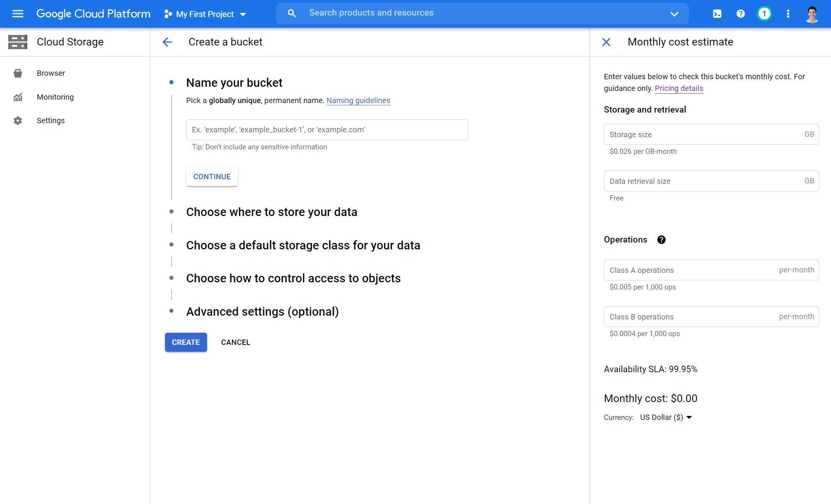The image size is (831, 504).
Task: Close the Monthly cost estimate panel
Action: [x=606, y=42]
